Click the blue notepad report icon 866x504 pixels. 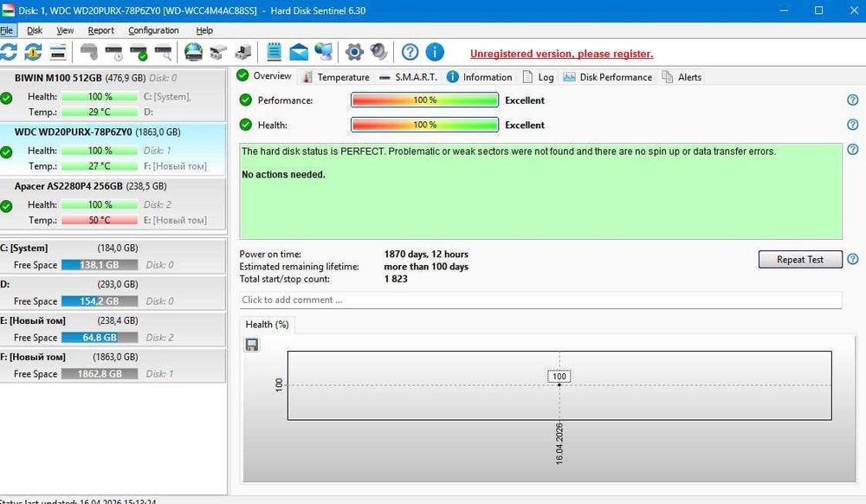274,53
